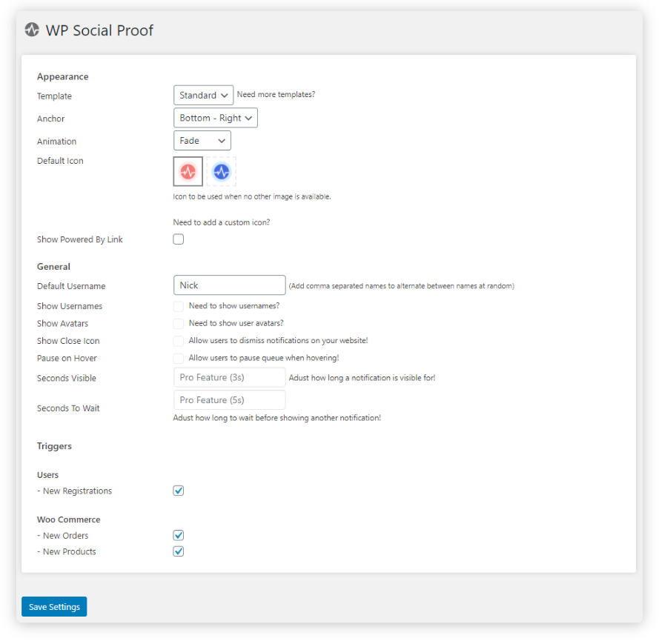Image resolution: width=659 pixels, height=644 pixels.
Task: Open the Anchor position dropdown
Action: (215, 117)
